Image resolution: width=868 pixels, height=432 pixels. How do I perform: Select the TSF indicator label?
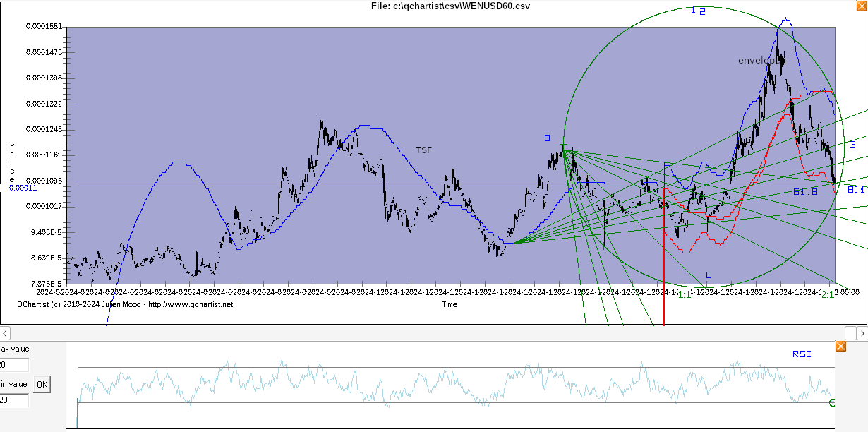point(423,150)
